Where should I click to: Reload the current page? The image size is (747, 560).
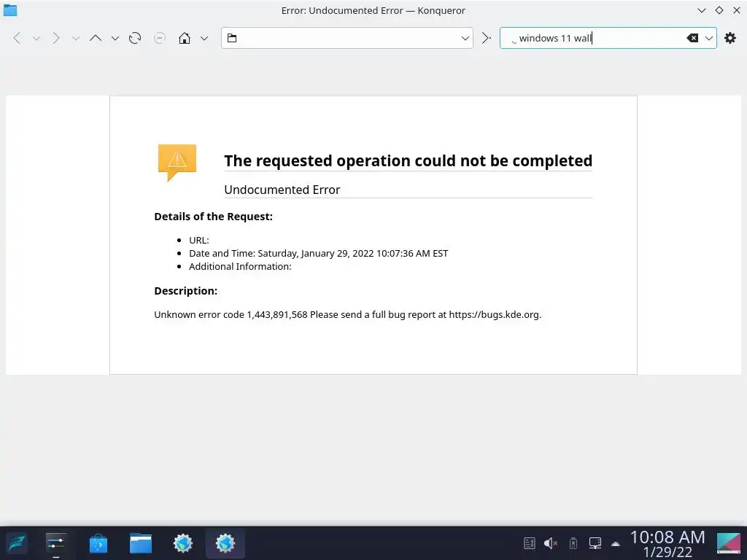[135, 38]
